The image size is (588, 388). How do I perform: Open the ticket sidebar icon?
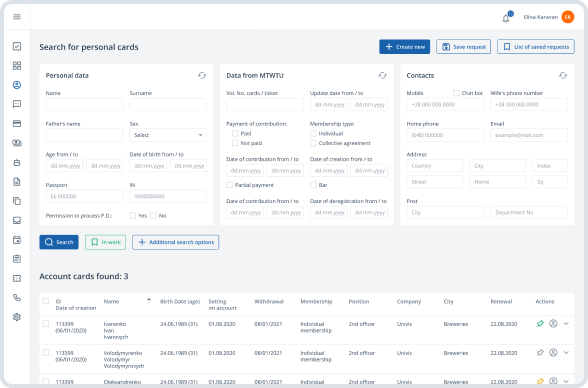[x=17, y=279]
